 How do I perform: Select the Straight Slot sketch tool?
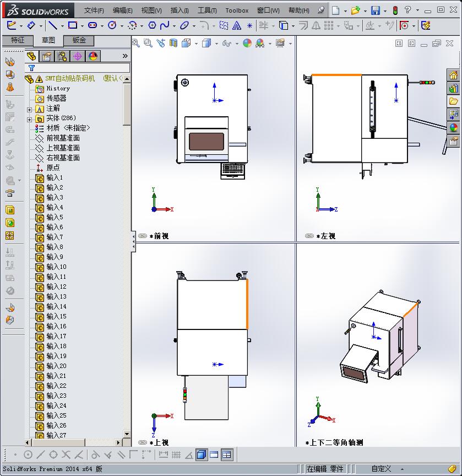tap(93, 25)
